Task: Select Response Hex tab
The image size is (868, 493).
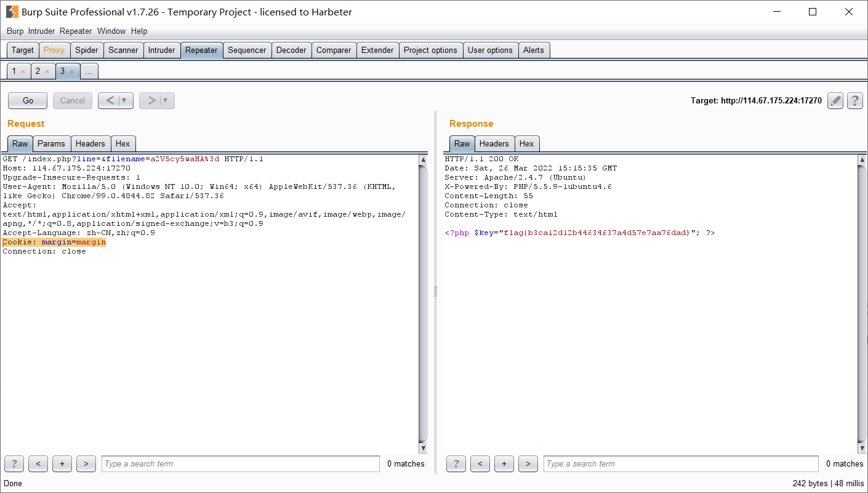Action: click(527, 143)
